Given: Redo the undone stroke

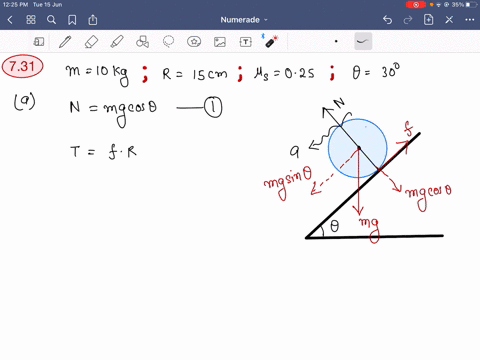Looking at the screenshot, I should coord(408,20).
